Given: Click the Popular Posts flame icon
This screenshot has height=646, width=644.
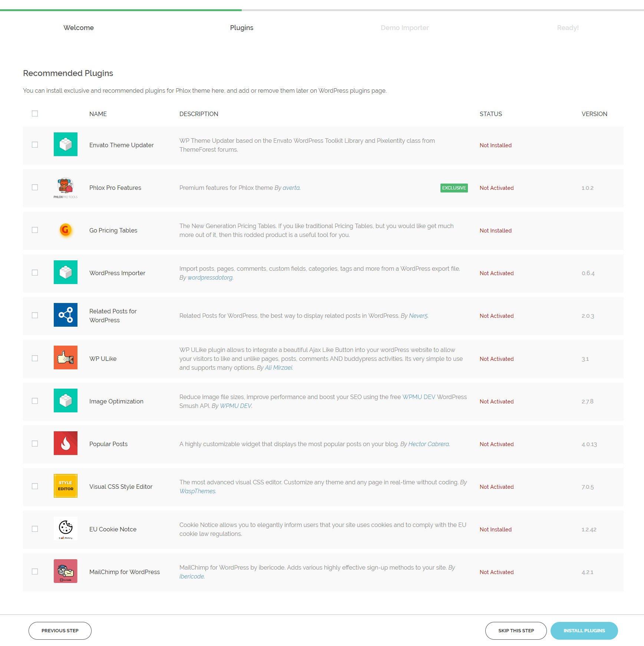Looking at the screenshot, I should click(66, 443).
